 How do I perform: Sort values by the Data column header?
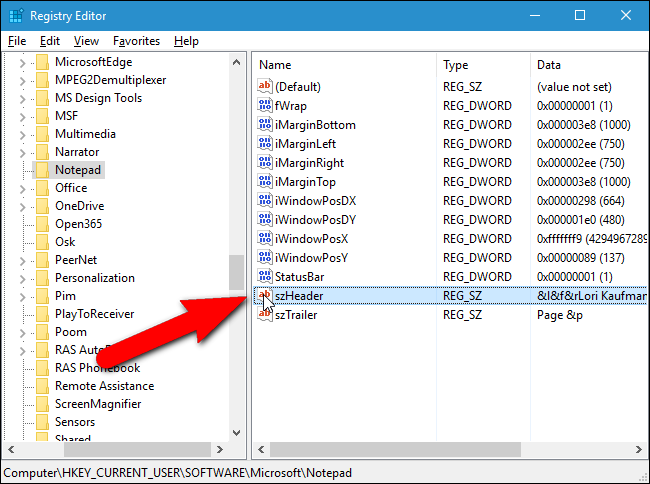click(589, 65)
